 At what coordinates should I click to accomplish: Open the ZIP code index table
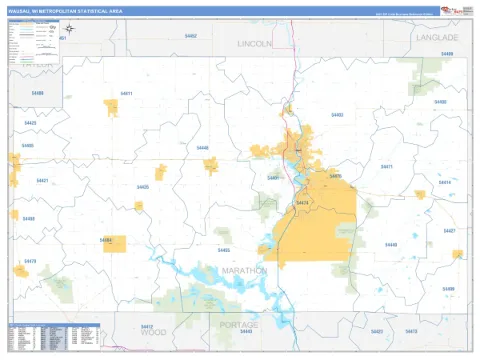tap(54, 337)
